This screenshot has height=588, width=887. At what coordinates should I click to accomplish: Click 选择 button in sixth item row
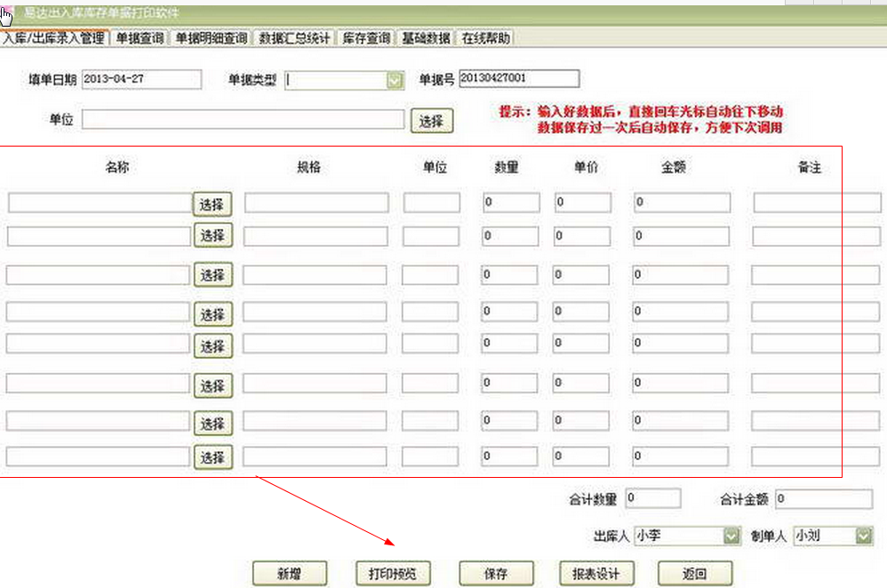click(212, 385)
